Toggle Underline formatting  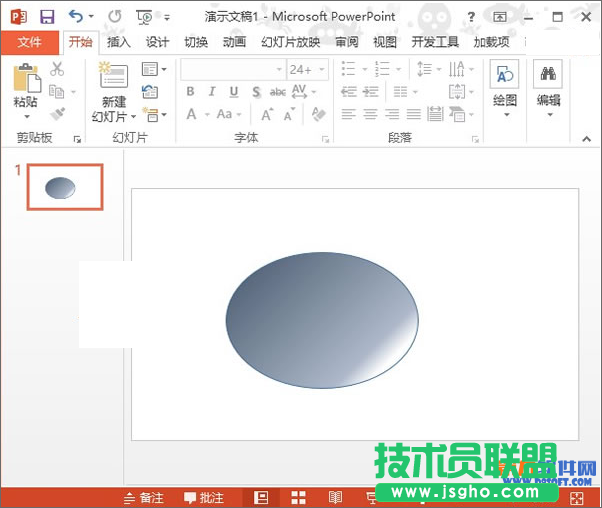tap(233, 92)
